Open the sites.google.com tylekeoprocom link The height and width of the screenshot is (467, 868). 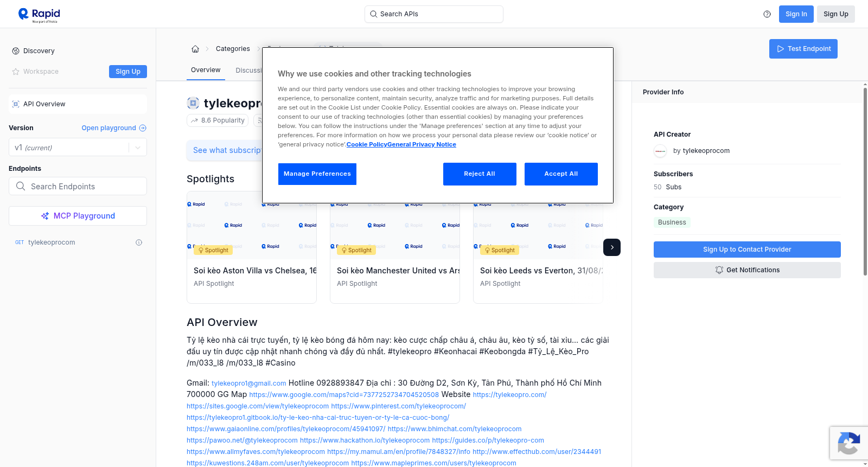(258, 406)
